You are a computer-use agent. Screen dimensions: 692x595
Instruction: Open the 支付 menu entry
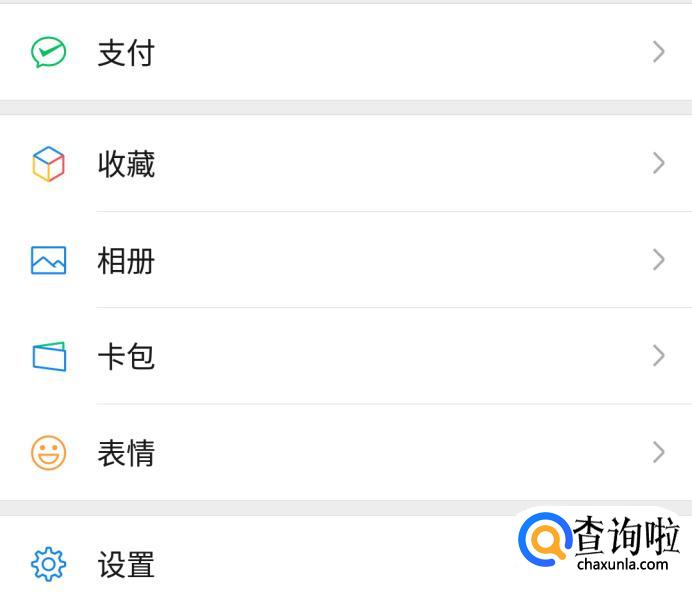tap(126, 53)
